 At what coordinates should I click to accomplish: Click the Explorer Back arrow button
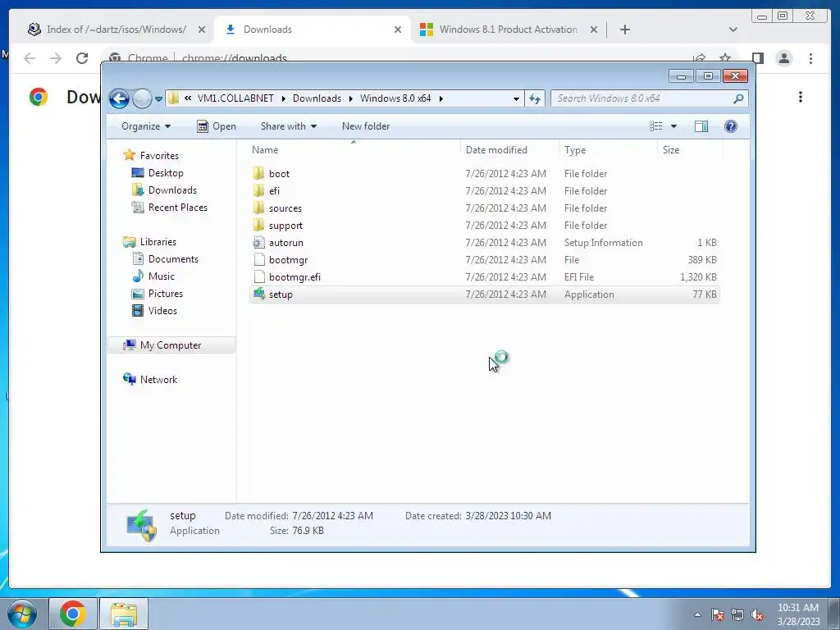coord(119,98)
